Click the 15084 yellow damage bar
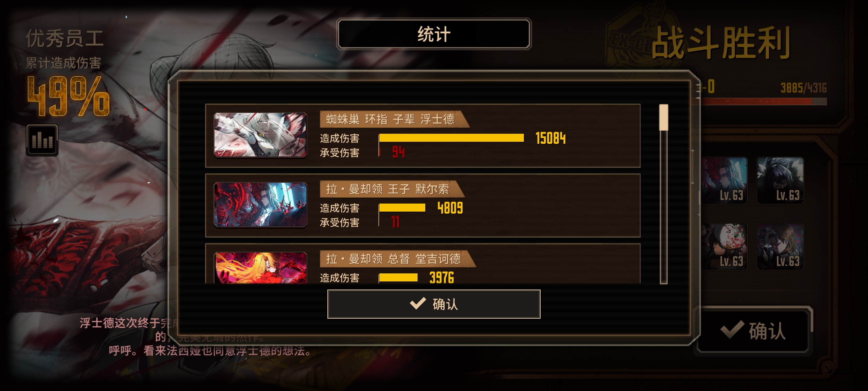Image resolution: width=868 pixels, height=391 pixels. (451, 138)
